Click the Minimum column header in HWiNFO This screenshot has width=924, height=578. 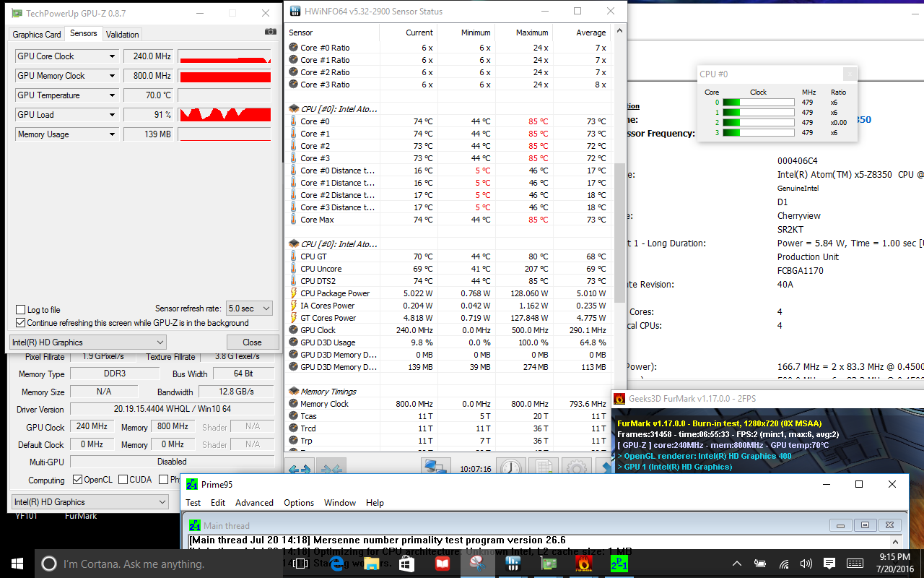click(x=466, y=33)
